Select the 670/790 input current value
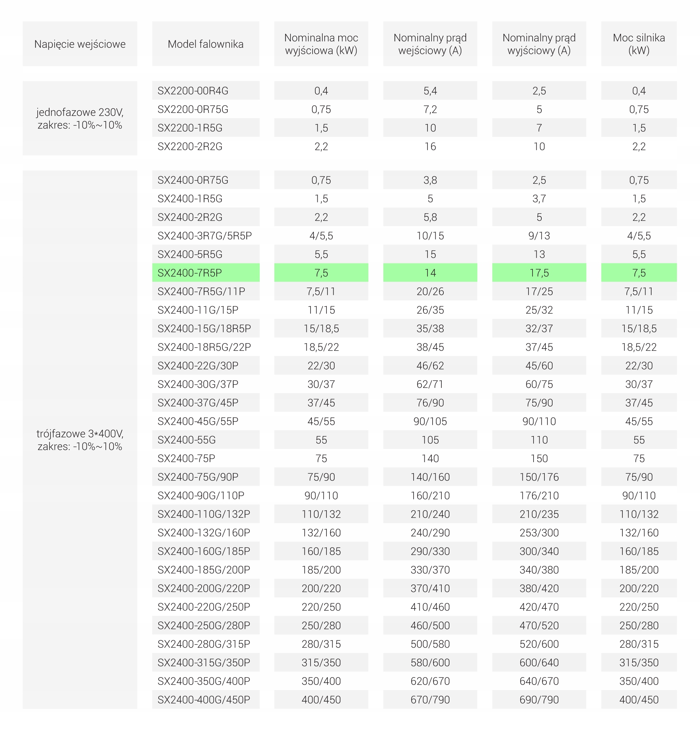This screenshot has height=730, width=700. (430, 700)
